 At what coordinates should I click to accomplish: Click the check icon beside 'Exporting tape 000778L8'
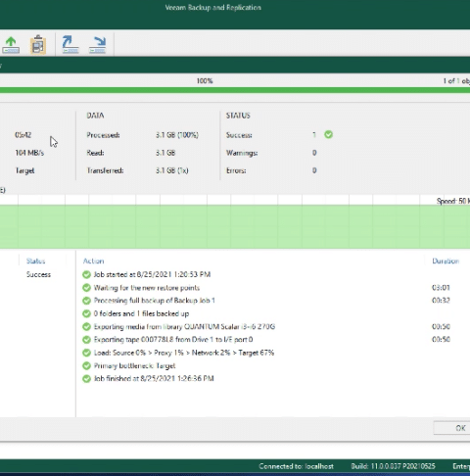tap(86, 340)
